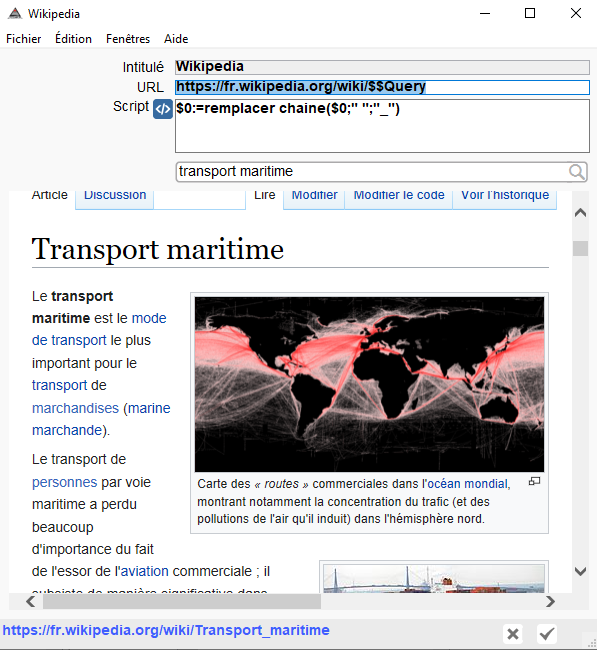Click the URL input field
The image size is (597, 650).
(x=382, y=87)
